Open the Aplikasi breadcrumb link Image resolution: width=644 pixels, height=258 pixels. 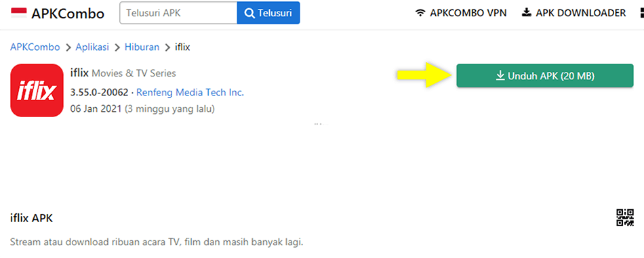tap(92, 47)
